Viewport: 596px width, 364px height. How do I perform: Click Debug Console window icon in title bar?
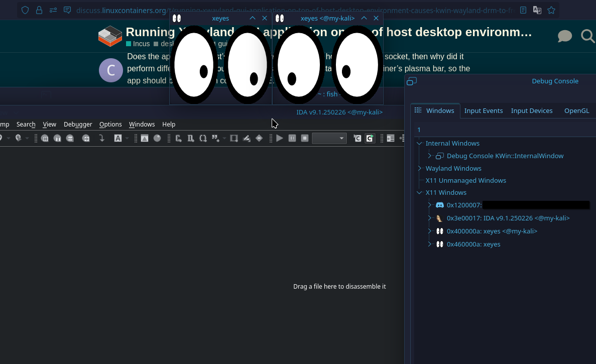click(x=412, y=81)
